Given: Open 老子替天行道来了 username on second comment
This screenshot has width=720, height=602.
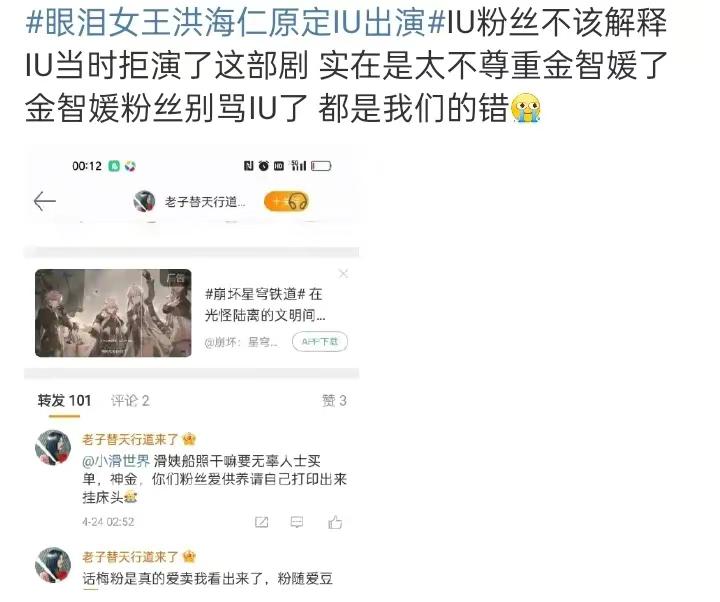Looking at the screenshot, I should tap(130, 557).
